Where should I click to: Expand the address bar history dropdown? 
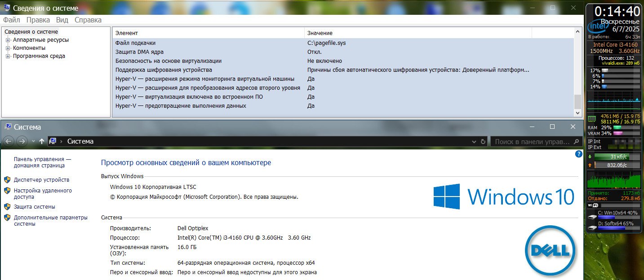[475, 142]
